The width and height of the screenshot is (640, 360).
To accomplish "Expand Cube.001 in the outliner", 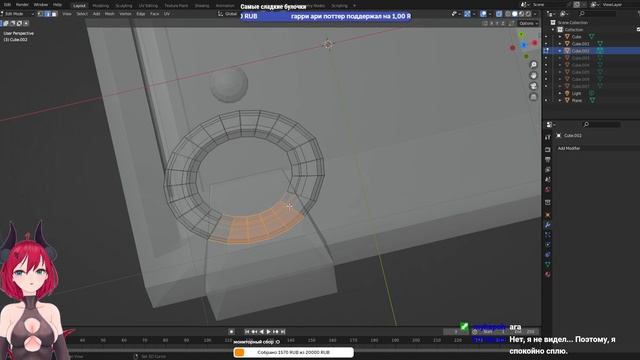I will click(560, 44).
